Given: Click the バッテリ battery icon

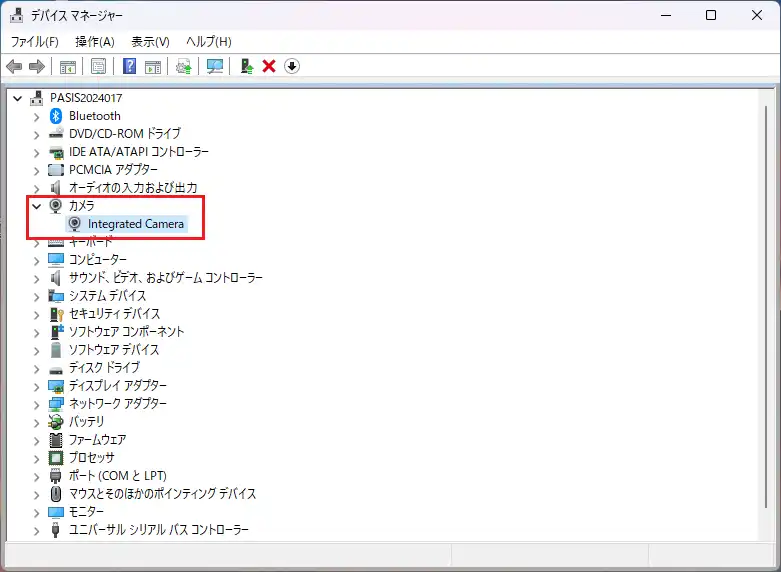Looking at the screenshot, I should pyautogui.click(x=56, y=422).
